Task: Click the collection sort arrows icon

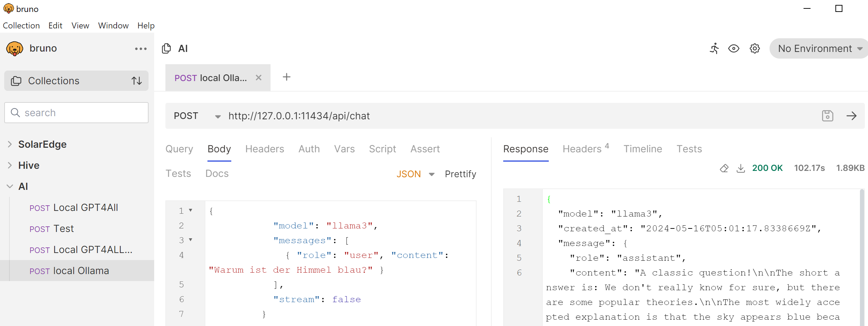Action: point(137,81)
